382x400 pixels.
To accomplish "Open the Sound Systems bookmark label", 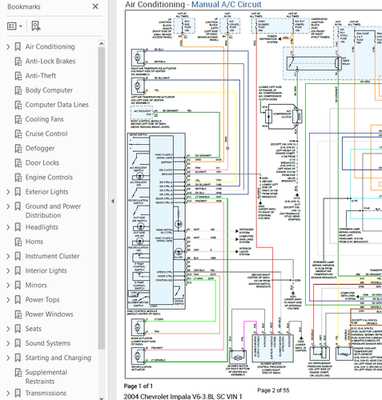I will (48, 343).
